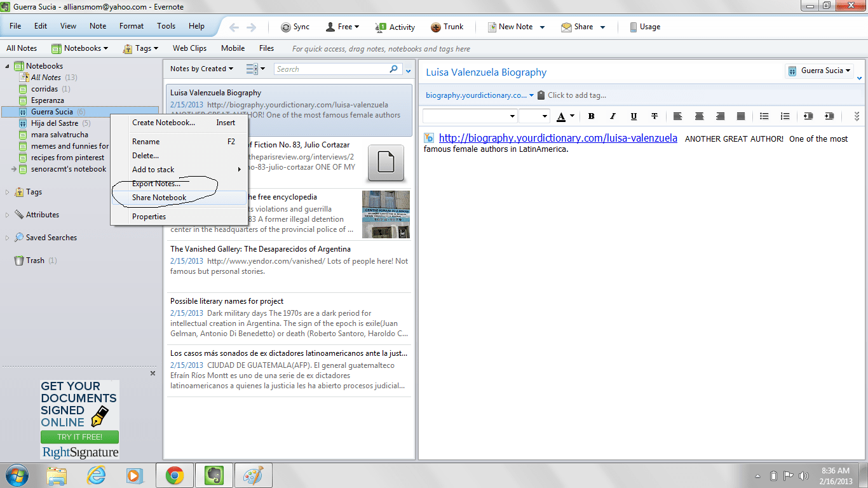Close the RightSignature ad panel
Image resolution: width=868 pixels, height=488 pixels.
(153, 374)
